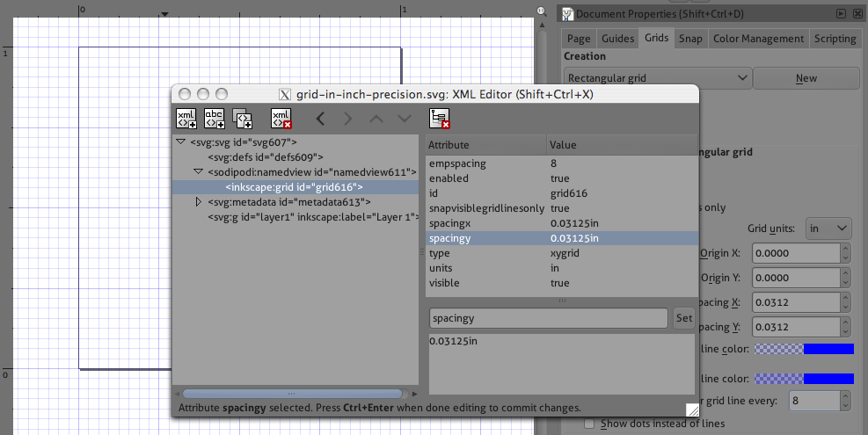The width and height of the screenshot is (868, 435).
Task: Click the new element node icon
Action: 186,119
